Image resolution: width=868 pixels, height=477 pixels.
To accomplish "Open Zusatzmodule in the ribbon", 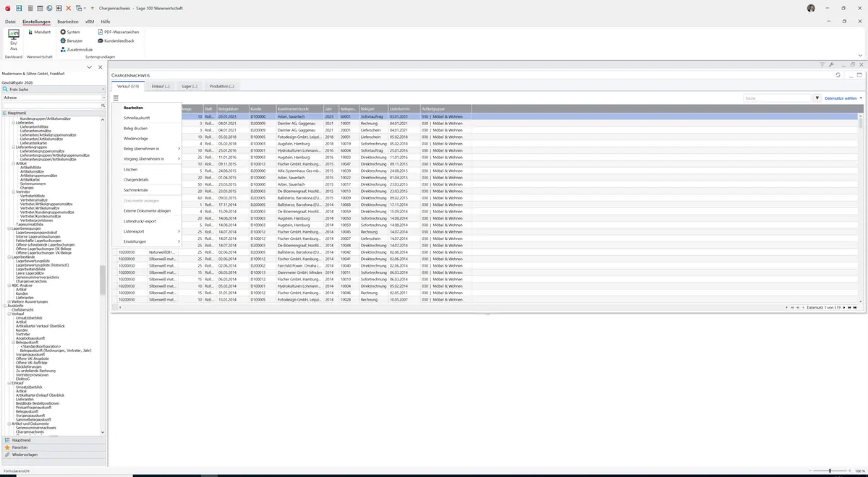I will pyautogui.click(x=76, y=50).
